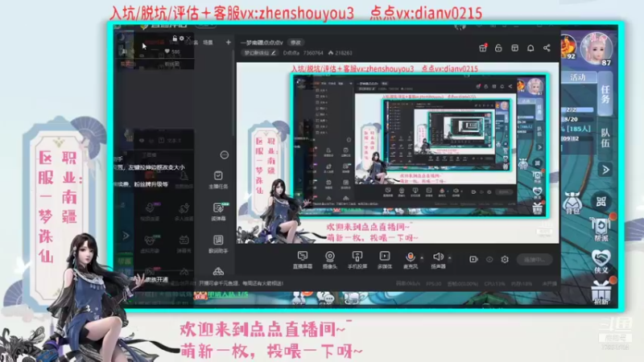Open the Guild (帮派) icon in game

coord(601,229)
